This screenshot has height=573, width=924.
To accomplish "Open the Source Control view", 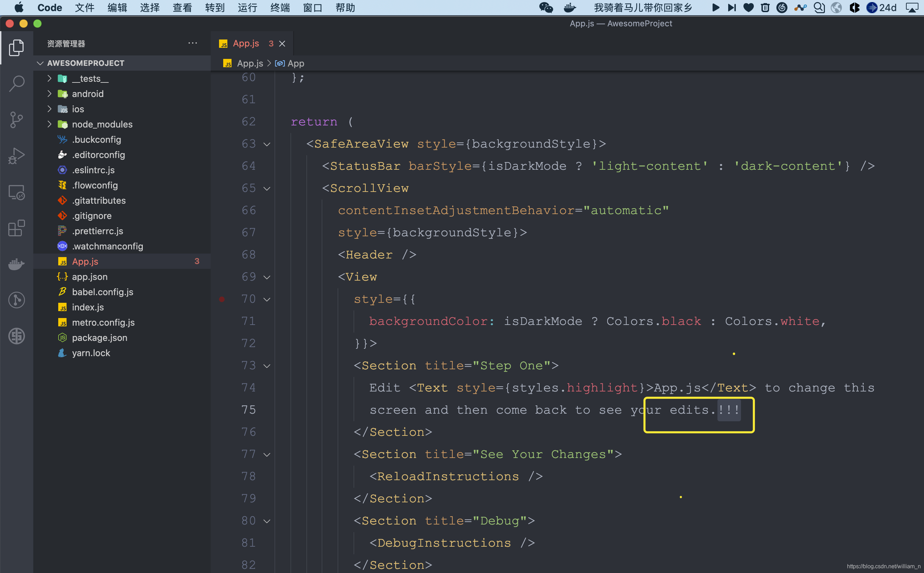I will (x=17, y=120).
